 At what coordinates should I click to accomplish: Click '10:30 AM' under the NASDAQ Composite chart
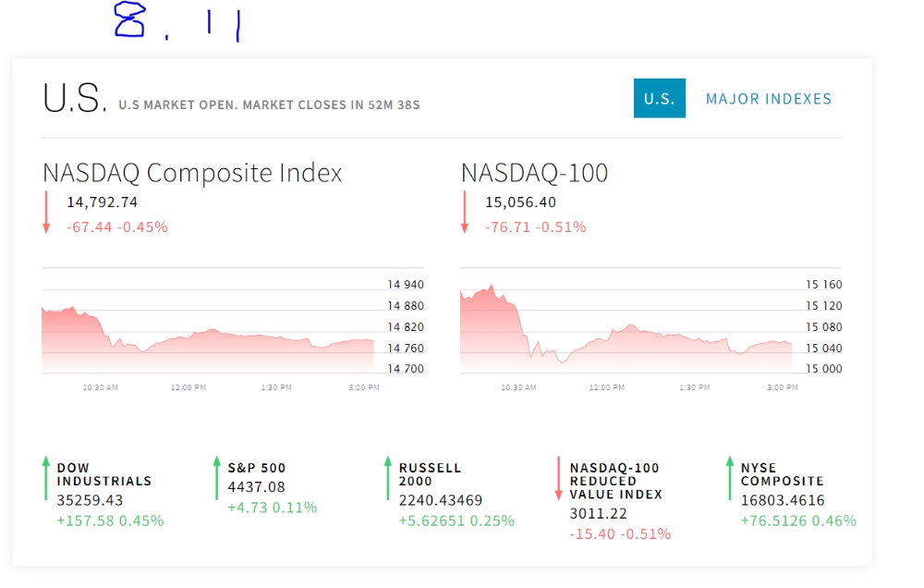100,387
